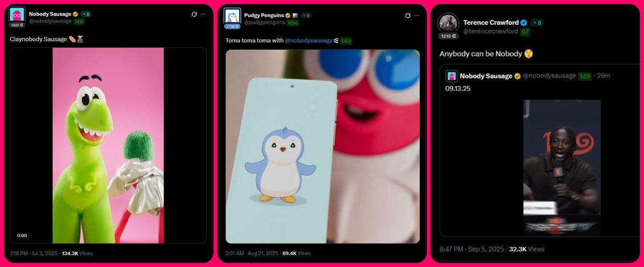Click the 0:00 video time indicator

22,235
